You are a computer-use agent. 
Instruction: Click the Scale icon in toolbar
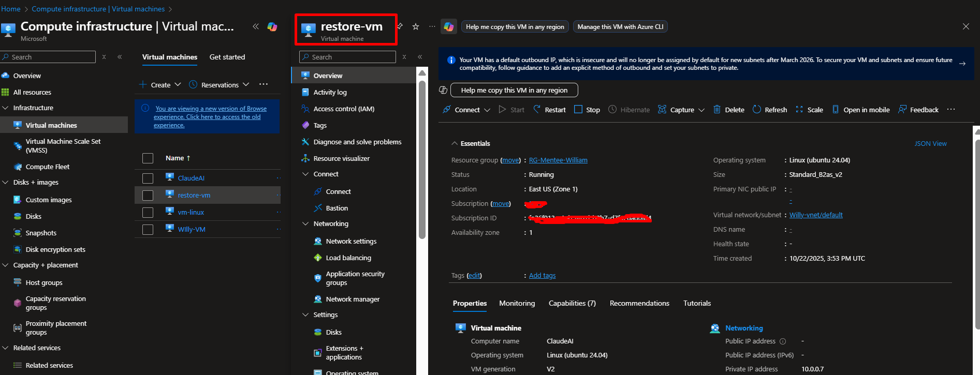[799, 110]
